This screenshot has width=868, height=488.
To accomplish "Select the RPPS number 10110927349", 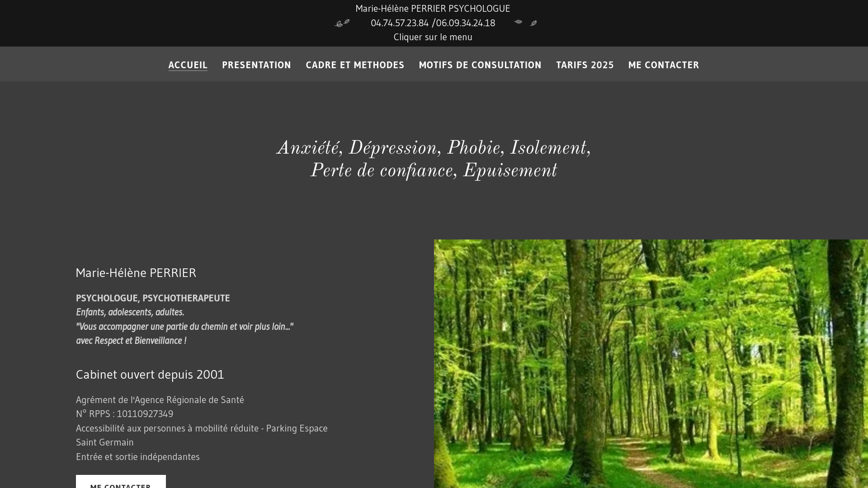I will point(145,413).
